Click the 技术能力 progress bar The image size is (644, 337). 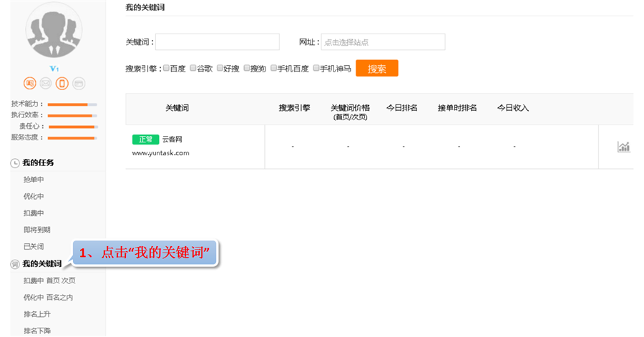click(72, 104)
